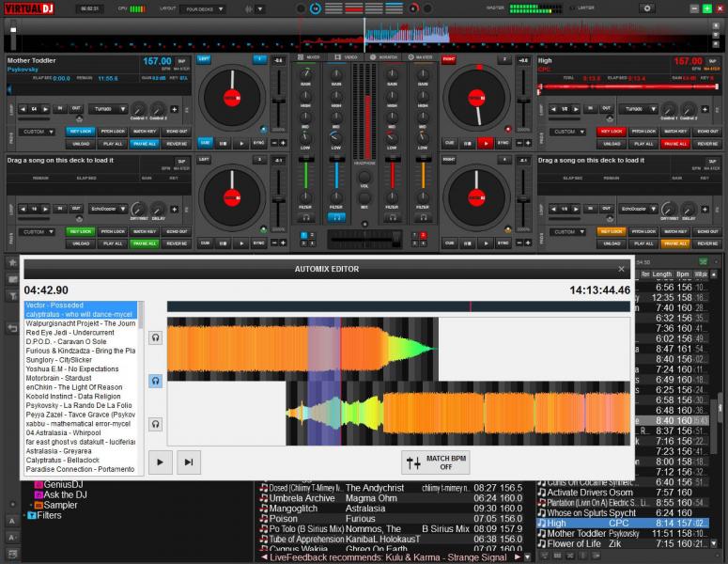Viewport: 728px width, 564px height.
Task: Toggle Pitch Lock on Mother Toddler deck
Action: point(113,132)
